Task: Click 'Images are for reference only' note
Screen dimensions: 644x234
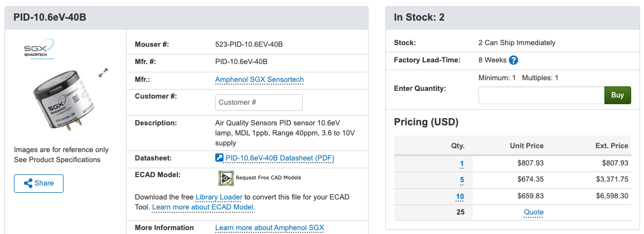Action: click(61, 149)
